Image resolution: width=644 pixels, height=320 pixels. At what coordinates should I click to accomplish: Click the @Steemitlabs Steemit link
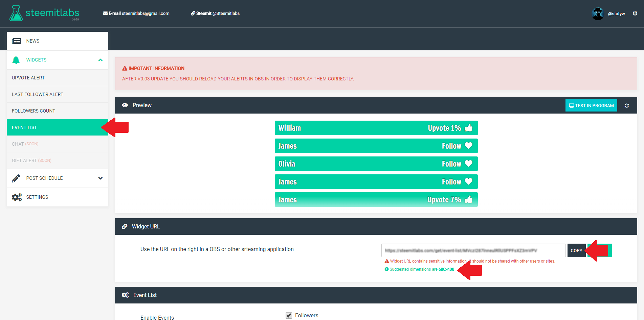click(226, 14)
